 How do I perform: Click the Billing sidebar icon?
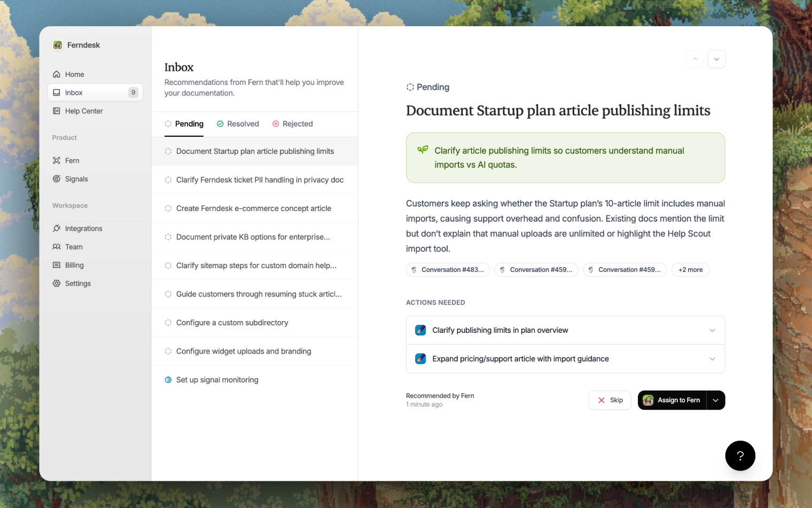tap(57, 265)
